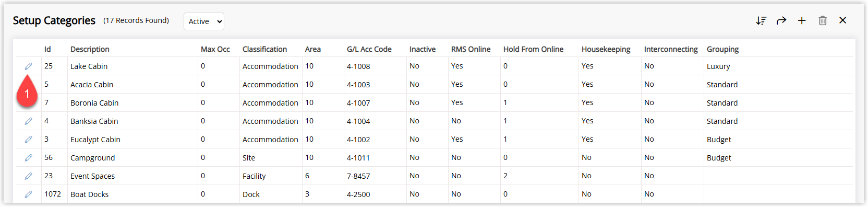Sort by G/L Acc Code column header
Image resolution: width=868 pixels, height=207 pixels.
click(x=369, y=49)
